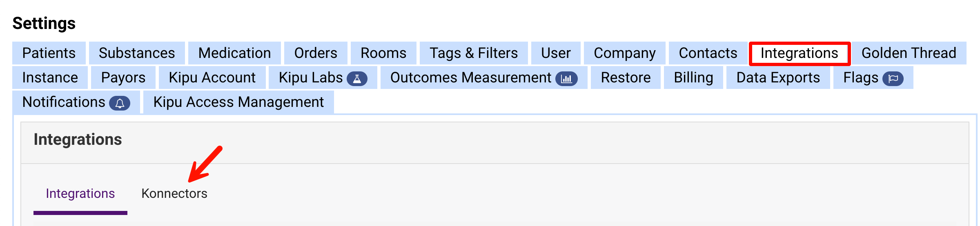The image size is (980, 226).
Task: Click the flag icon beside Flags
Action: point(893,78)
